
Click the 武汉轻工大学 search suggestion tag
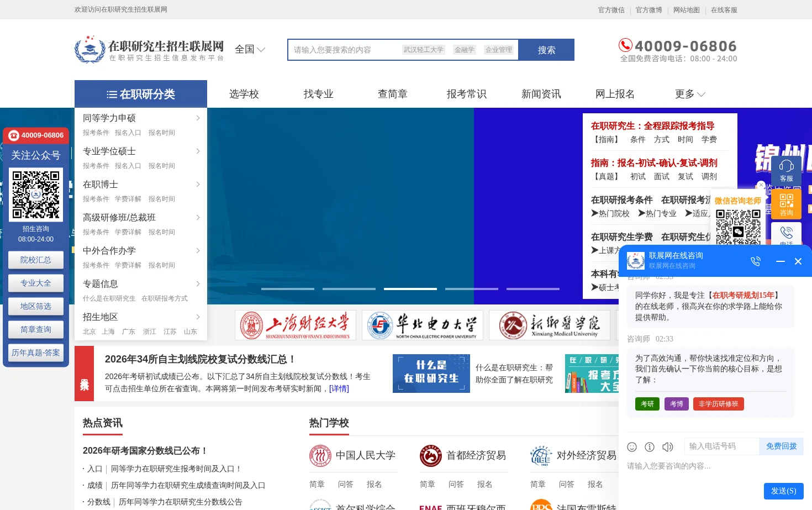[x=424, y=50]
